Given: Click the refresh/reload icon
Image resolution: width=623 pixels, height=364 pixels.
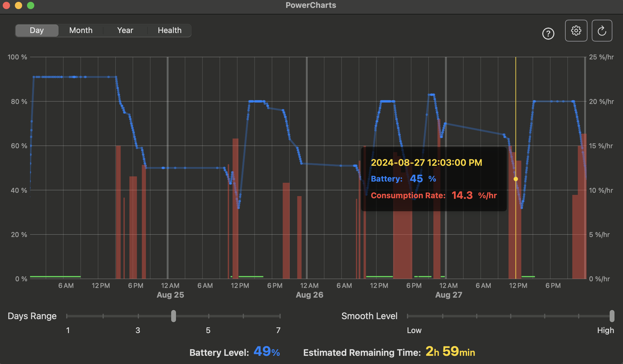Looking at the screenshot, I should [602, 31].
